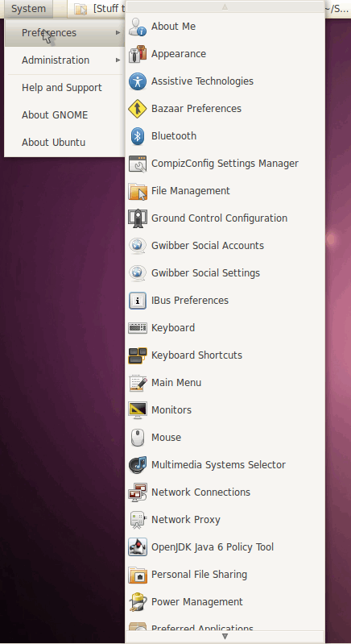Open Mouse label
The width and height of the screenshot is (351, 644).
tap(166, 438)
